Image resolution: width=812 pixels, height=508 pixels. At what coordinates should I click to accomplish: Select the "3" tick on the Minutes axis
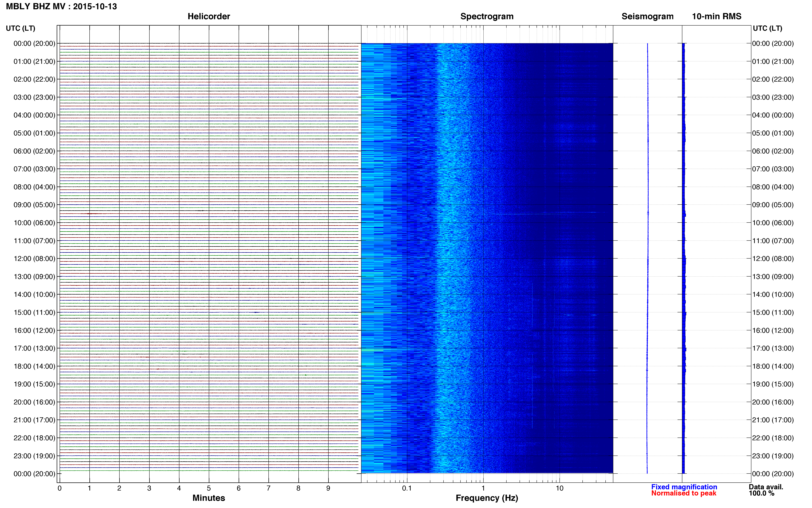point(149,488)
